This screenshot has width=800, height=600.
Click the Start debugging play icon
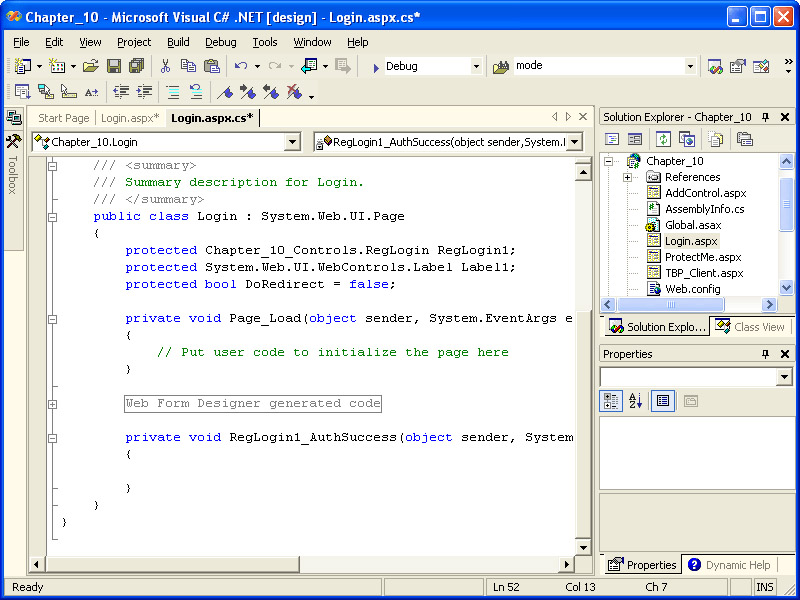[x=374, y=67]
